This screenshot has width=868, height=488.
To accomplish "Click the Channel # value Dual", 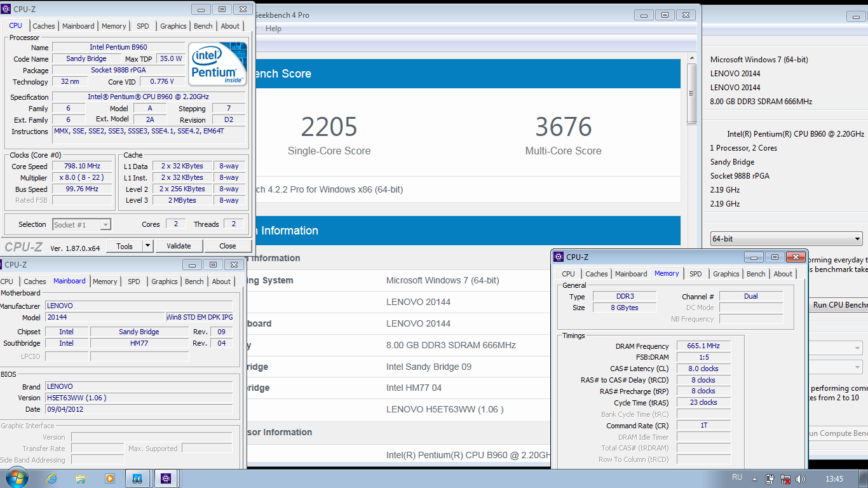I will coord(751,296).
